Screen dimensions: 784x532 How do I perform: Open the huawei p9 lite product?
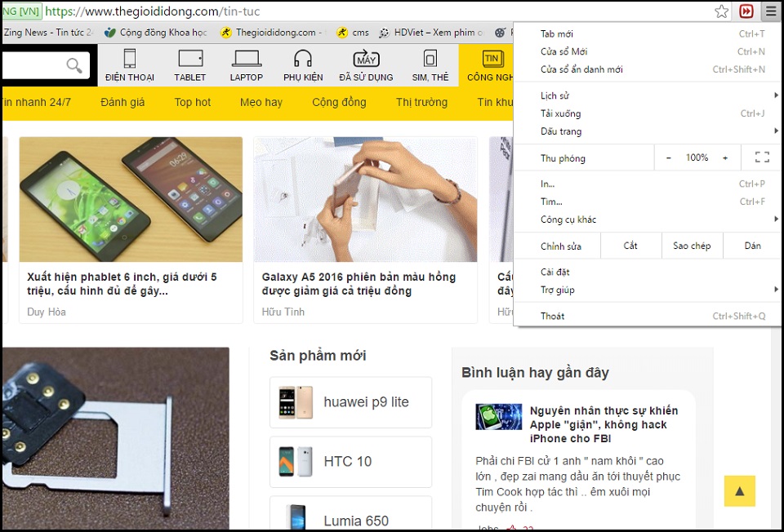pos(350,402)
